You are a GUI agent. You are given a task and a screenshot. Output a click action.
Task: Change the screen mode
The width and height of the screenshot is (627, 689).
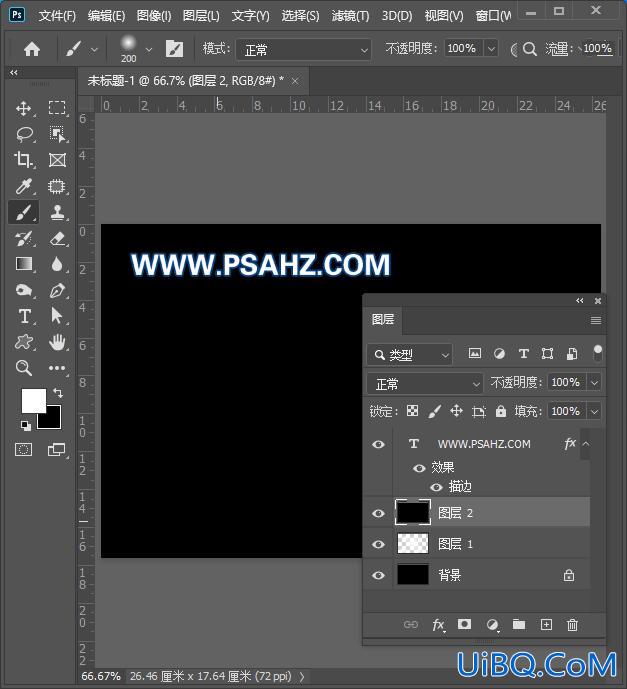tap(56, 450)
